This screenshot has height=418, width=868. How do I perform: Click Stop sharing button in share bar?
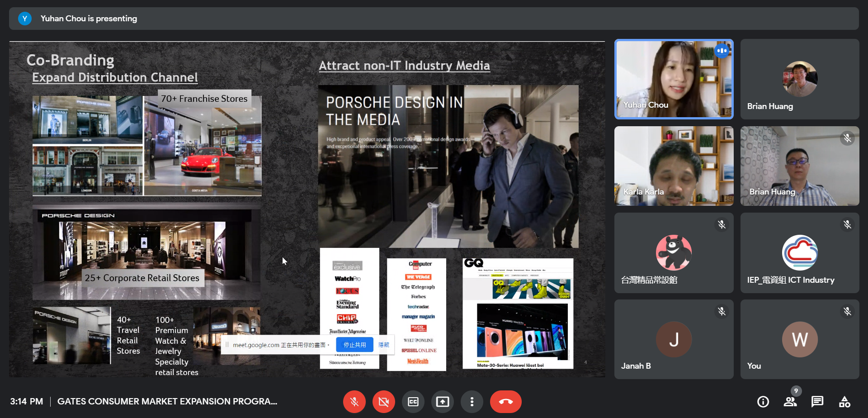[355, 345]
